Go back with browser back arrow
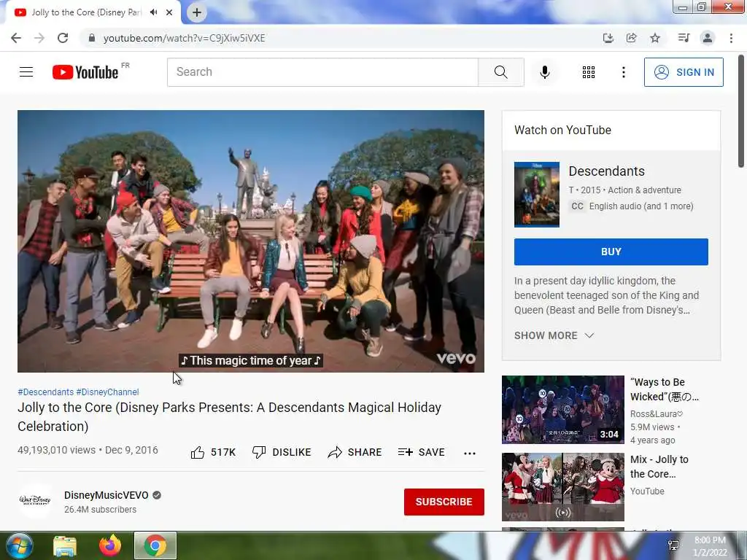This screenshot has width=747, height=560. (x=16, y=38)
